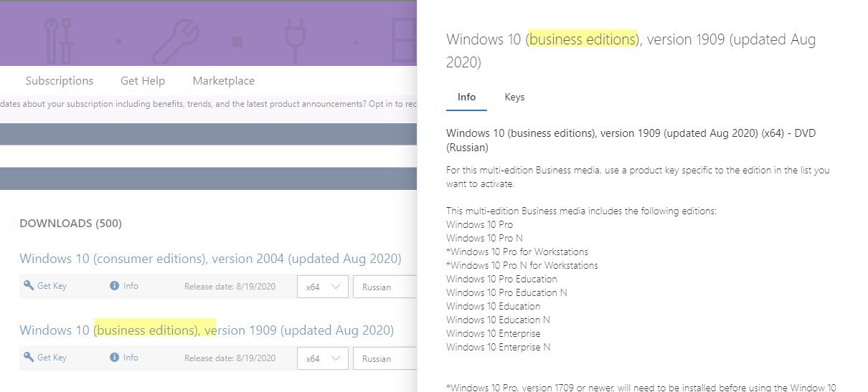Open Windows 10 consumer editions version 2004 link
Image resolution: width=868 pixels, height=392 pixels.
[210, 259]
